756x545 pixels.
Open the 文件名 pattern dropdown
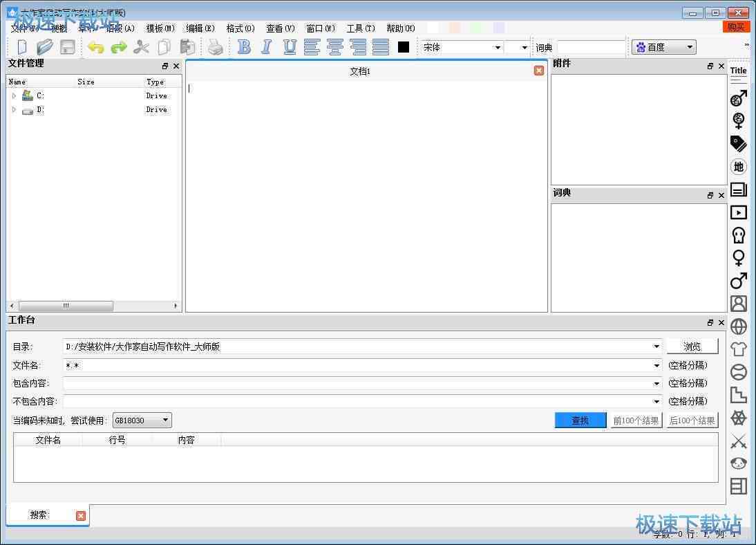tap(656, 365)
